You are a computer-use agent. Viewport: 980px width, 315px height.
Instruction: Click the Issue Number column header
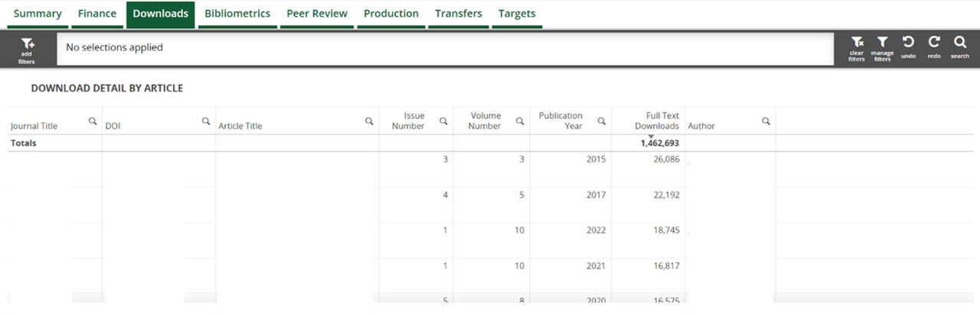coord(408,121)
